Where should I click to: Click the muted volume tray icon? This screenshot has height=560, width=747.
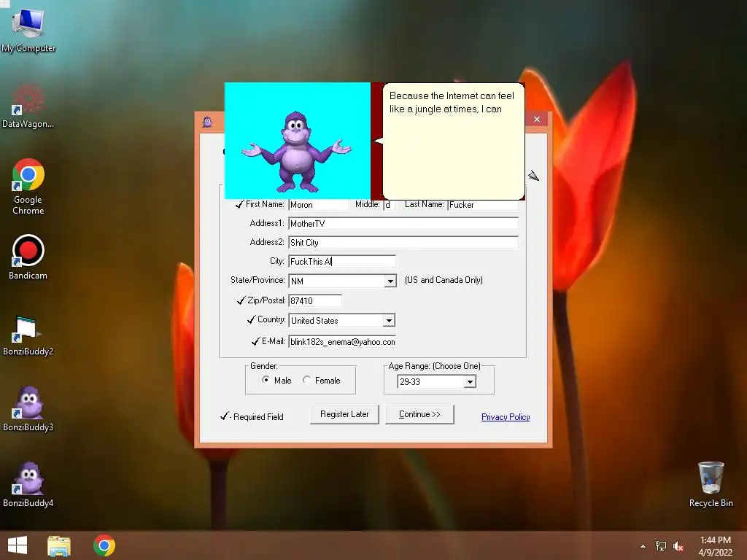pyautogui.click(x=678, y=546)
